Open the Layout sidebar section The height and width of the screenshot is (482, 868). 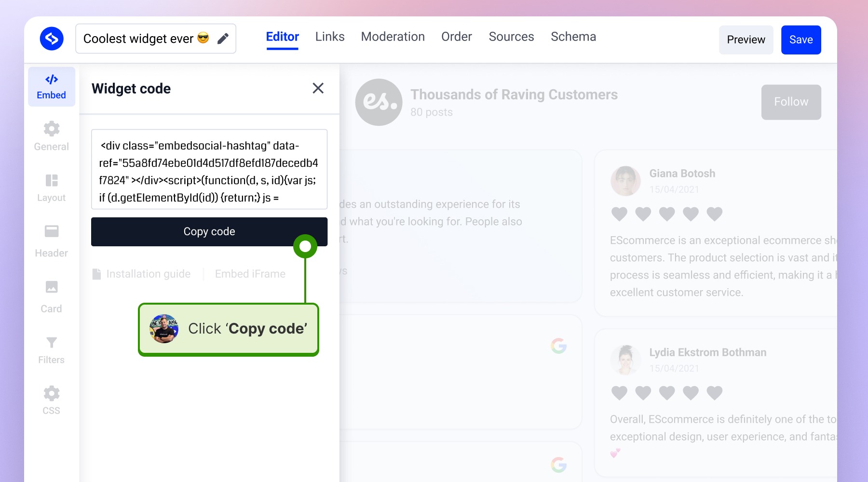coord(52,188)
